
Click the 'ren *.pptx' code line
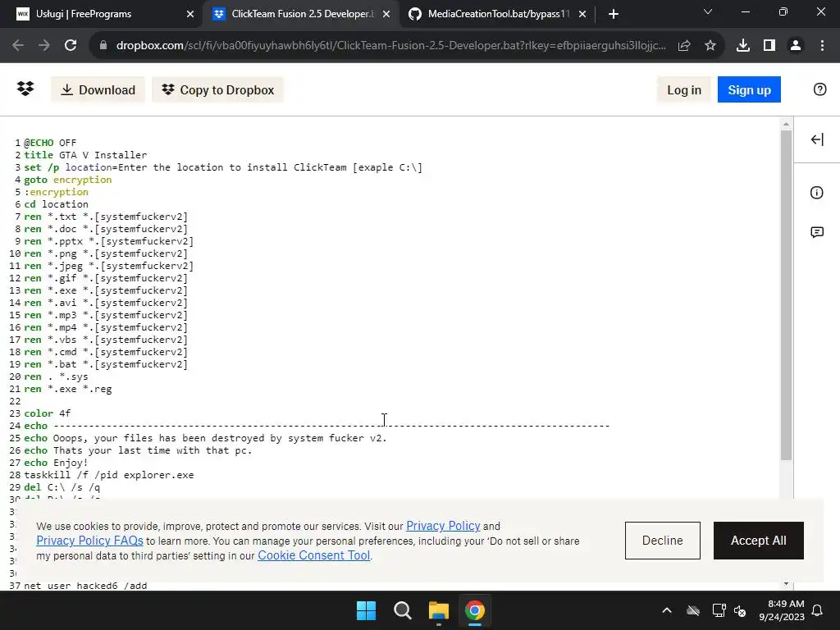tap(109, 241)
